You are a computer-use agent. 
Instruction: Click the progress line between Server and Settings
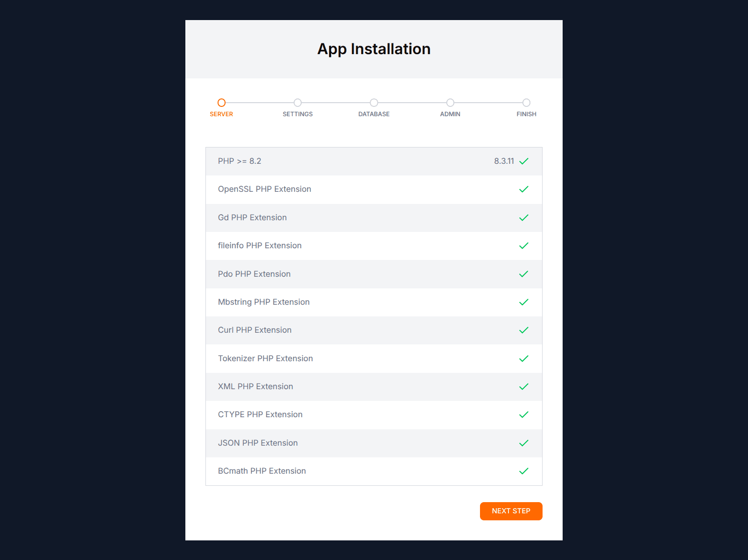click(x=260, y=103)
